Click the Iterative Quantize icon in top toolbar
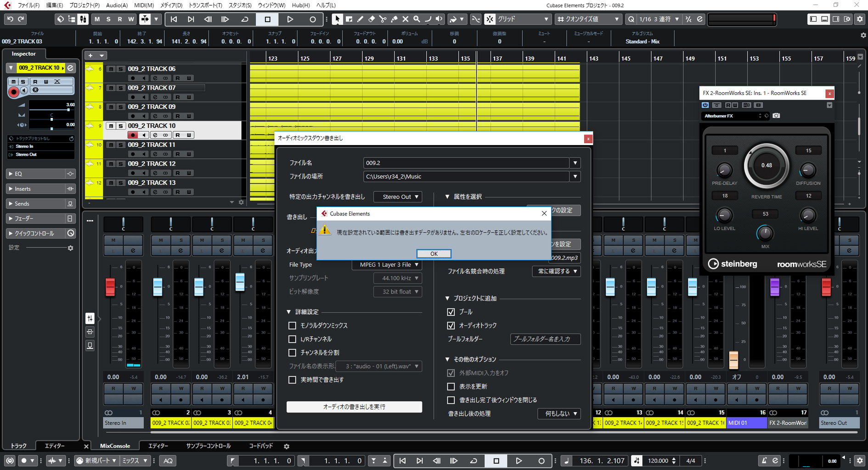 (688, 19)
